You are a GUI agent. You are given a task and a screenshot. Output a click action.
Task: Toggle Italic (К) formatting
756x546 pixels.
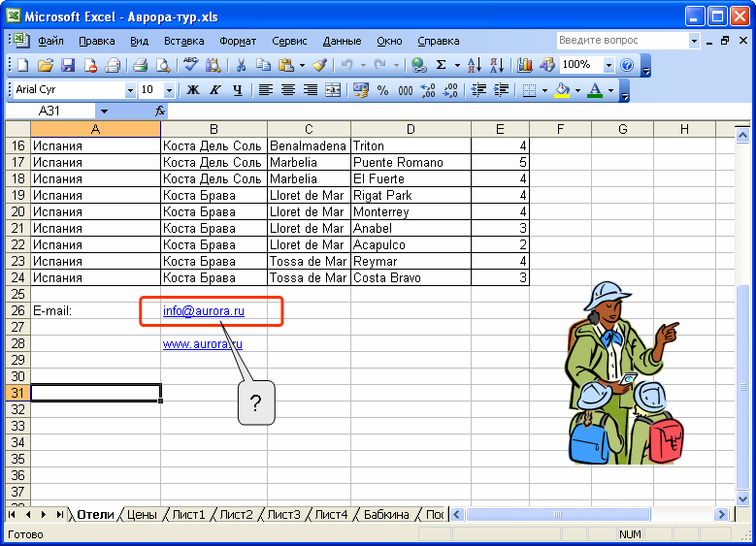click(x=215, y=90)
